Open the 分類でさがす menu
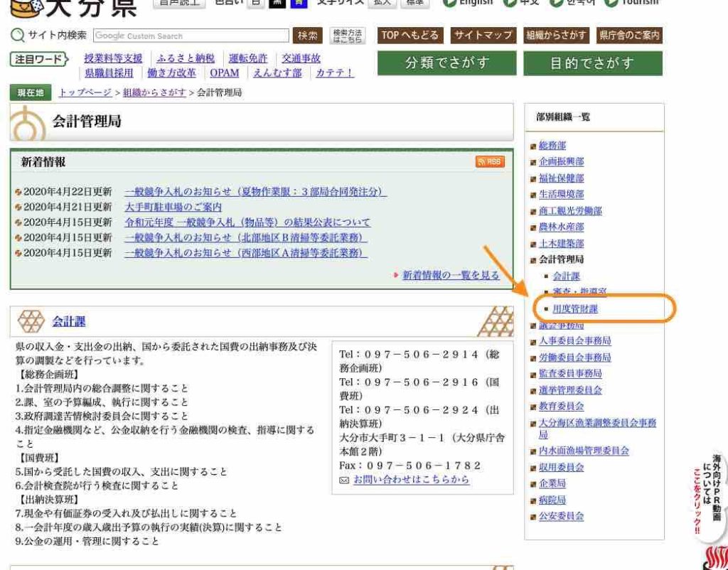 click(447, 63)
